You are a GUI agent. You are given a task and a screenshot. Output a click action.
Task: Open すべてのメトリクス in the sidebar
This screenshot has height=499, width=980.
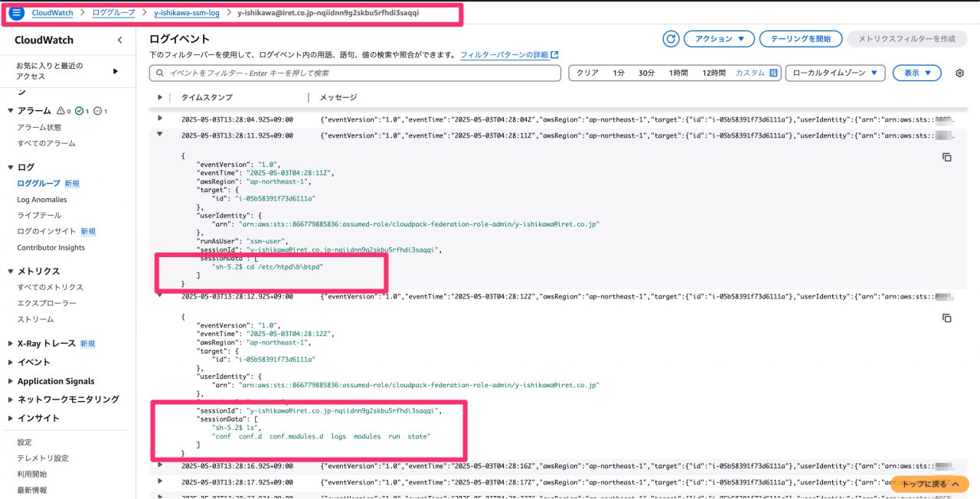pos(51,287)
